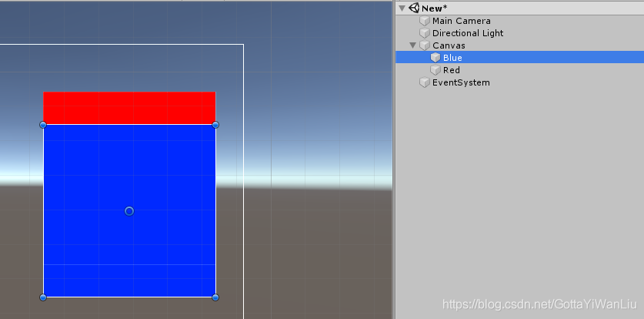Collapse the New* scene expander arrow

[x=402, y=8]
